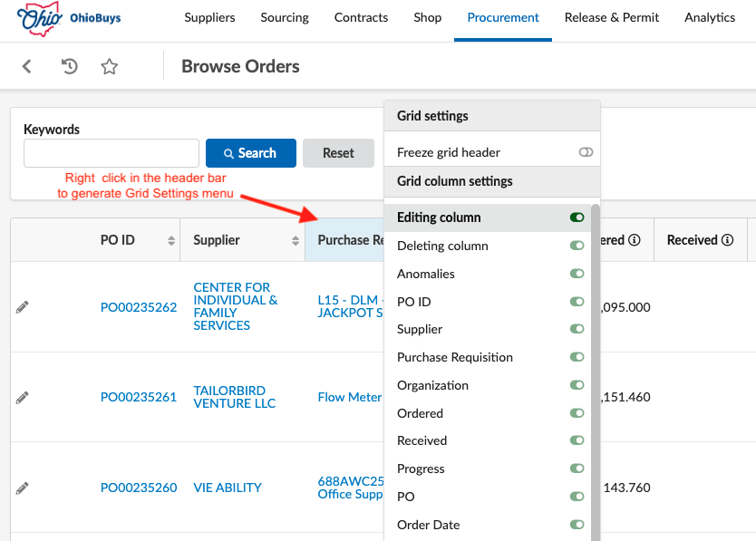Screen dimensions: 756x541
Task: Show info tooltip for Ordered column
Action: 635,239
